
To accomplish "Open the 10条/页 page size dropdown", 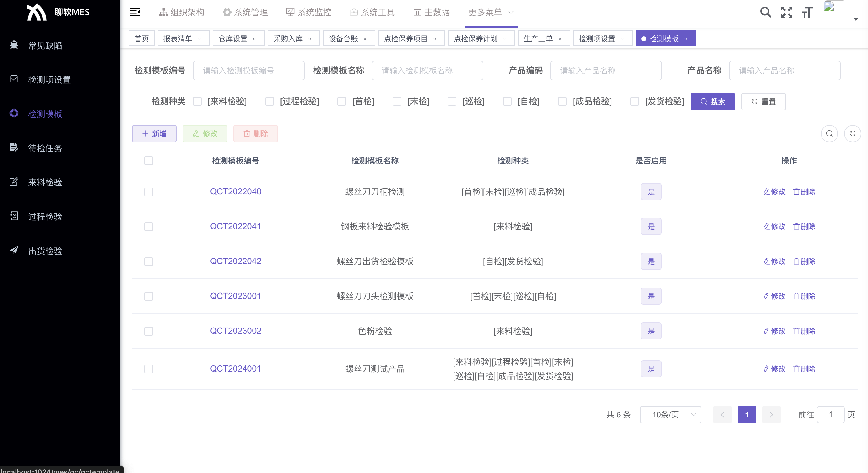I will tap(670, 415).
